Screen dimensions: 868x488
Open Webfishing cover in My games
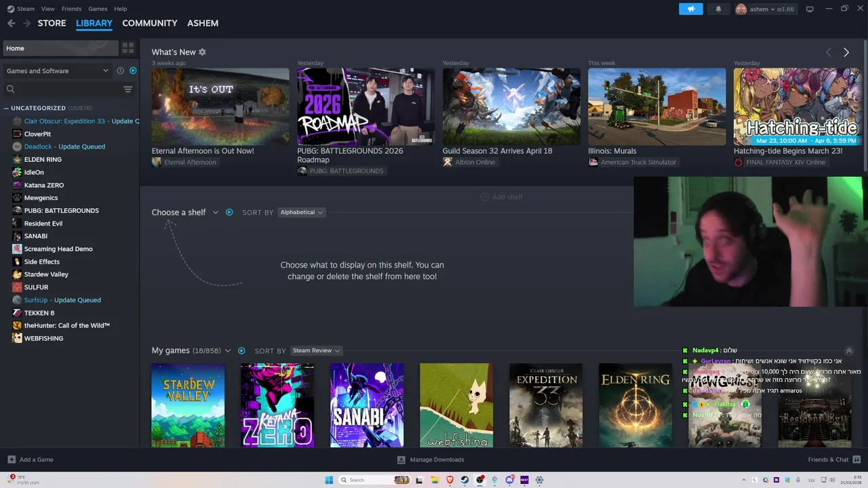(456, 405)
